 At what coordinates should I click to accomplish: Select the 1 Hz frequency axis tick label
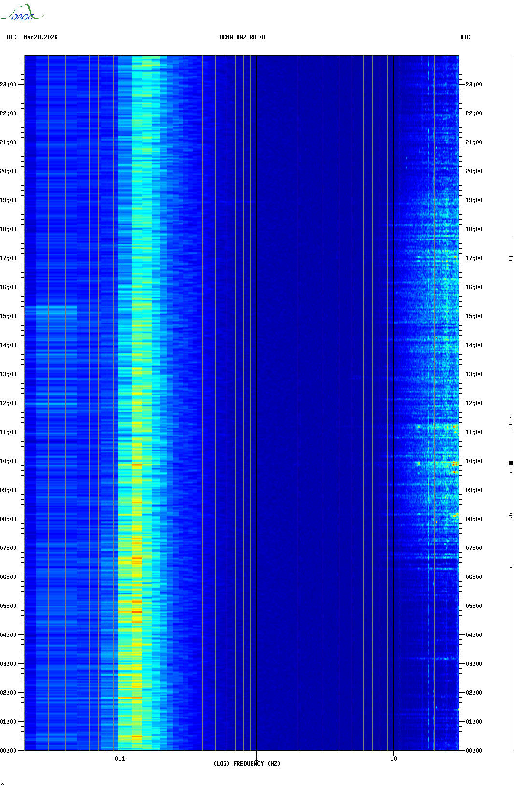(x=256, y=758)
